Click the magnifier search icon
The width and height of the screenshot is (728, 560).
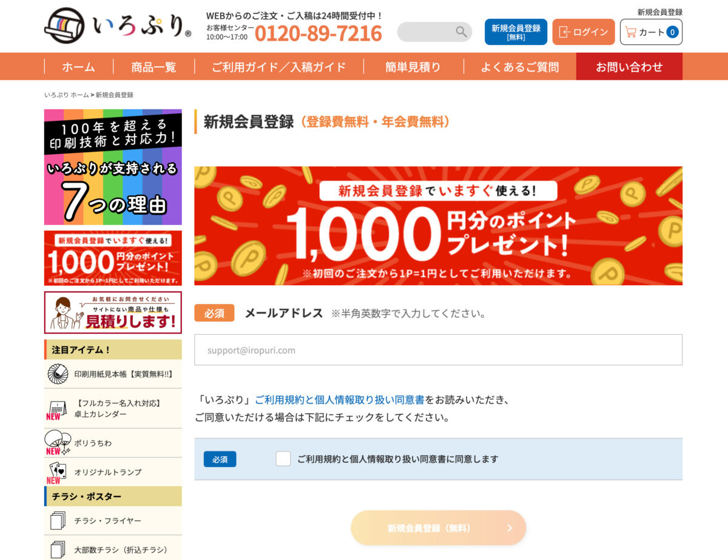[x=461, y=32]
